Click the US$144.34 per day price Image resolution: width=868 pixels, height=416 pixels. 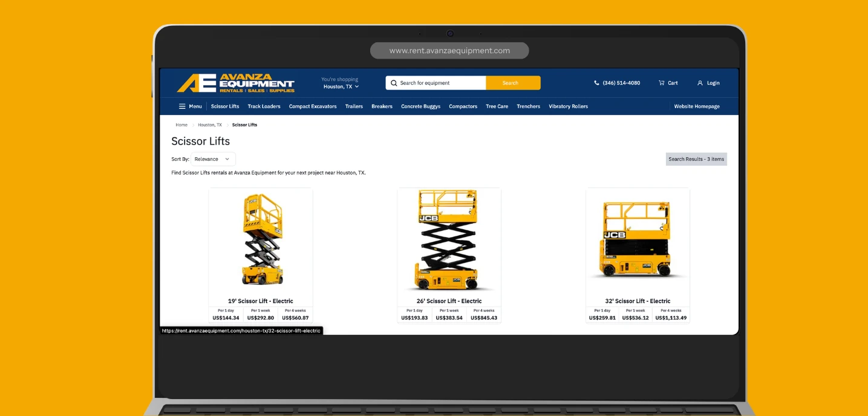click(x=226, y=318)
